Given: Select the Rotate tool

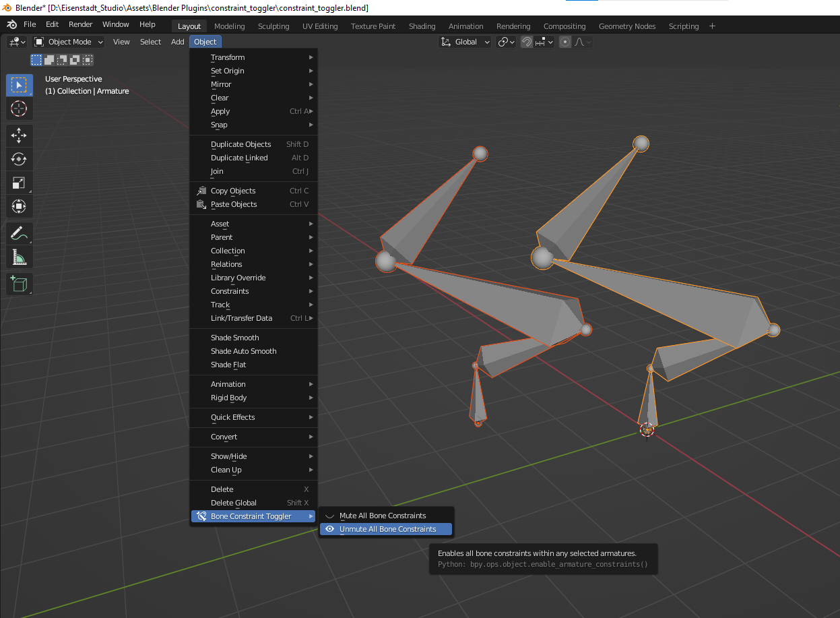Looking at the screenshot, I should pyautogui.click(x=19, y=159).
